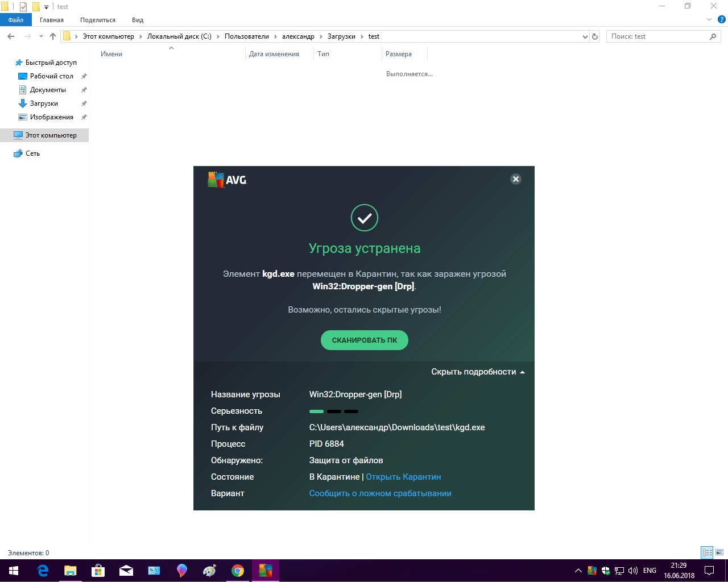Open the recent locations dropdown
Viewport: 728px width, 582px height.
41,36
